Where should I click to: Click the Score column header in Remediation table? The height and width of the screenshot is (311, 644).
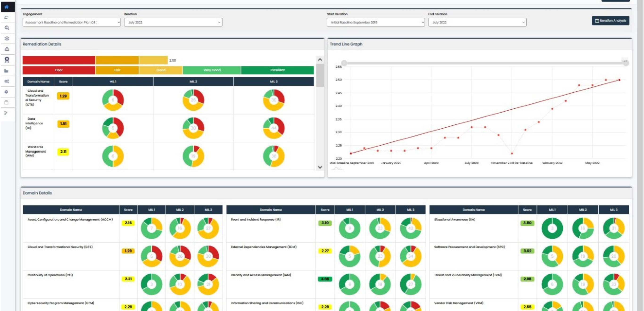point(63,82)
